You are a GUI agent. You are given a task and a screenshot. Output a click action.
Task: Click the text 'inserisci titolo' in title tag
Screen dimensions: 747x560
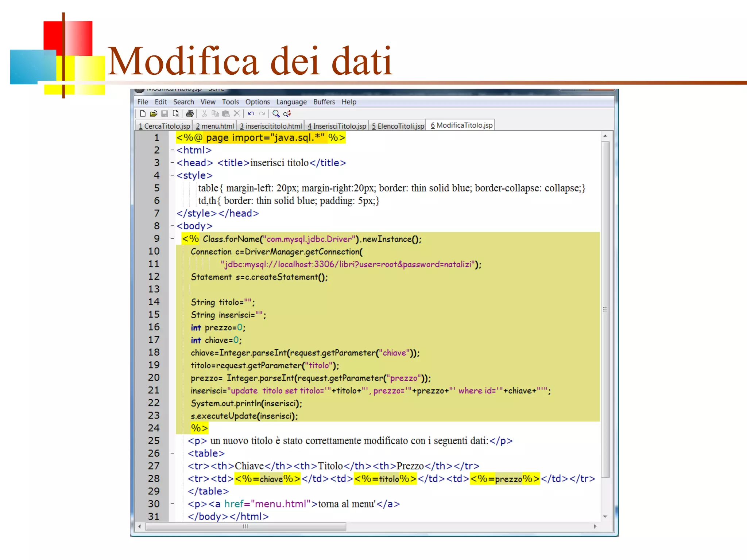point(279,163)
